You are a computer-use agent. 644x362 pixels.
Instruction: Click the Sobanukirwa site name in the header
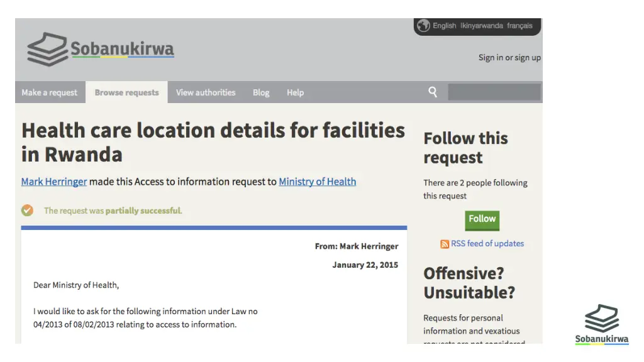pyautogui.click(x=123, y=49)
